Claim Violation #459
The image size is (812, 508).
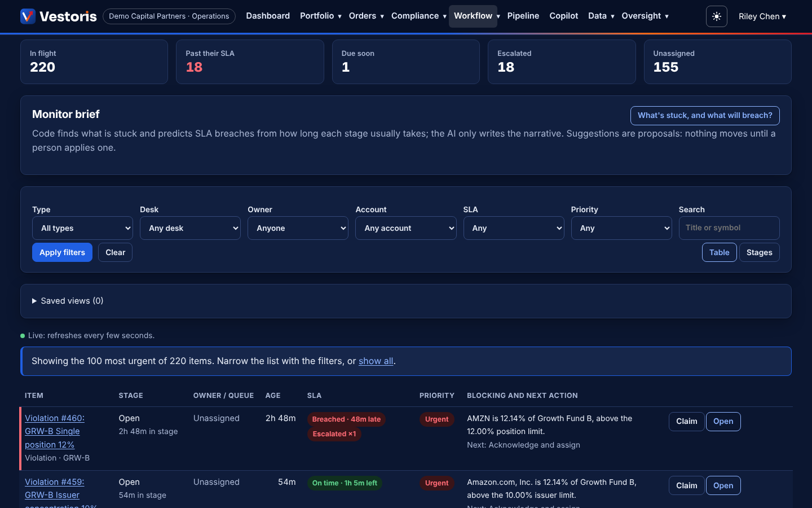(686, 485)
